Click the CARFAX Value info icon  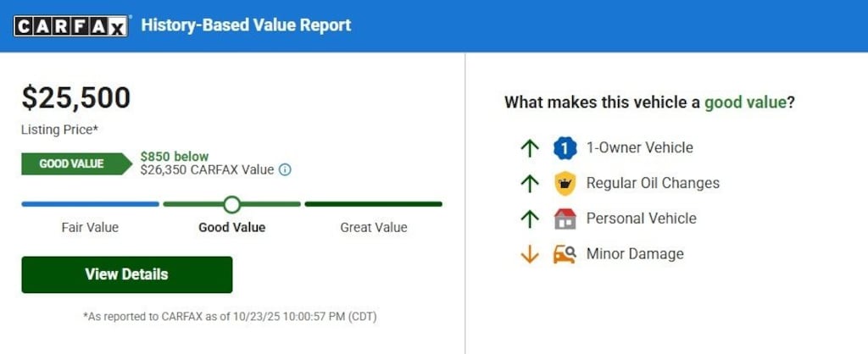tap(285, 169)
